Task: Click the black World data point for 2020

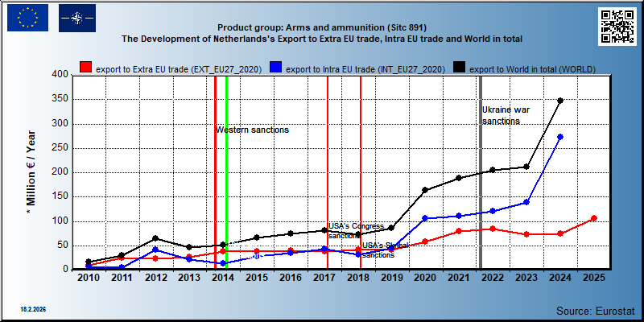Action: (425, 190)
